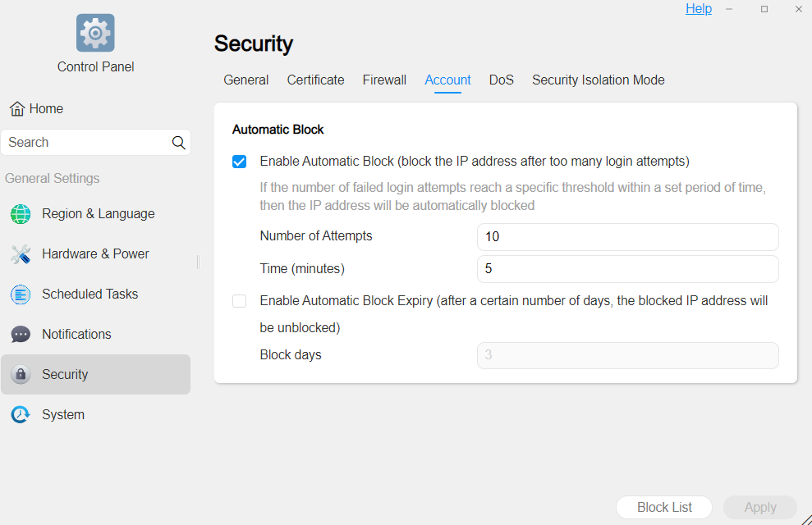Switch to the Firewall tab
This screenshot has width=812, height=525.
pyautogui.click(x=384, y=80)
